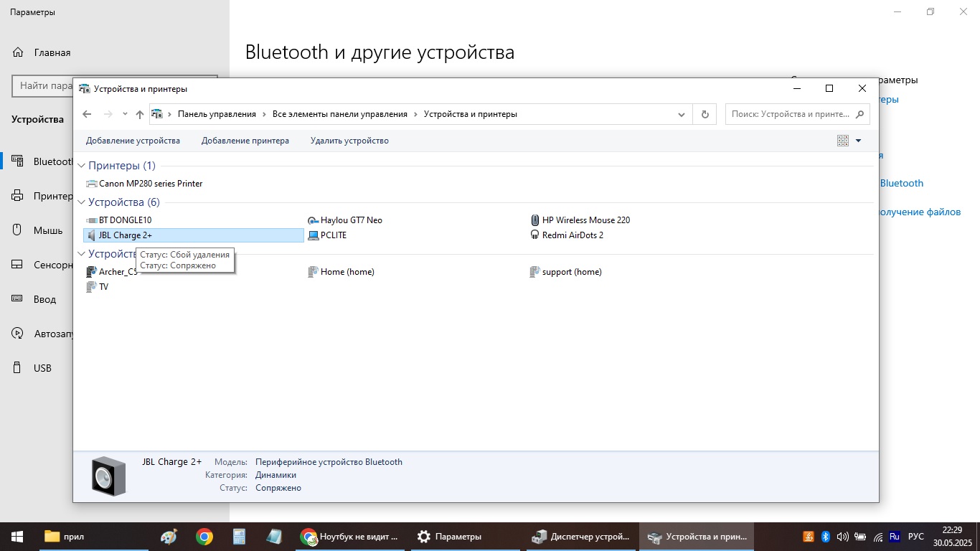Click the battery status tray icon
The width and height of the screenshot is (980, 551).
[860, 537]
